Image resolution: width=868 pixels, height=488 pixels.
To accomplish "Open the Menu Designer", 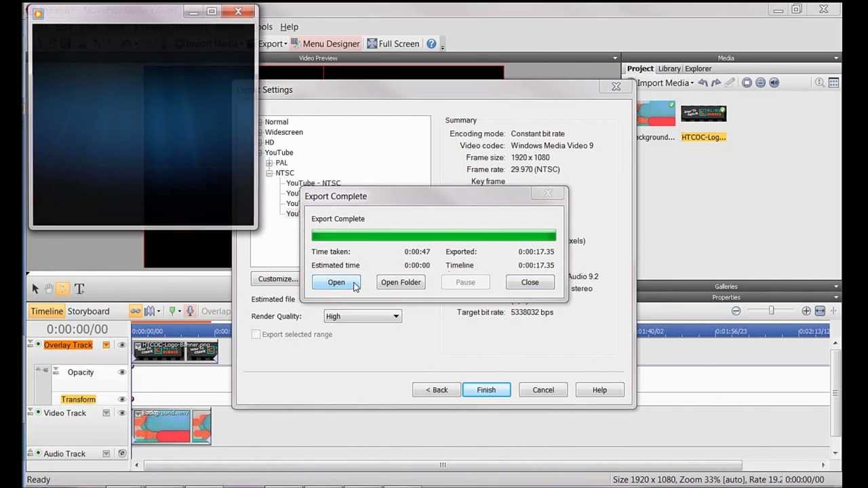I will pos(325,44).
